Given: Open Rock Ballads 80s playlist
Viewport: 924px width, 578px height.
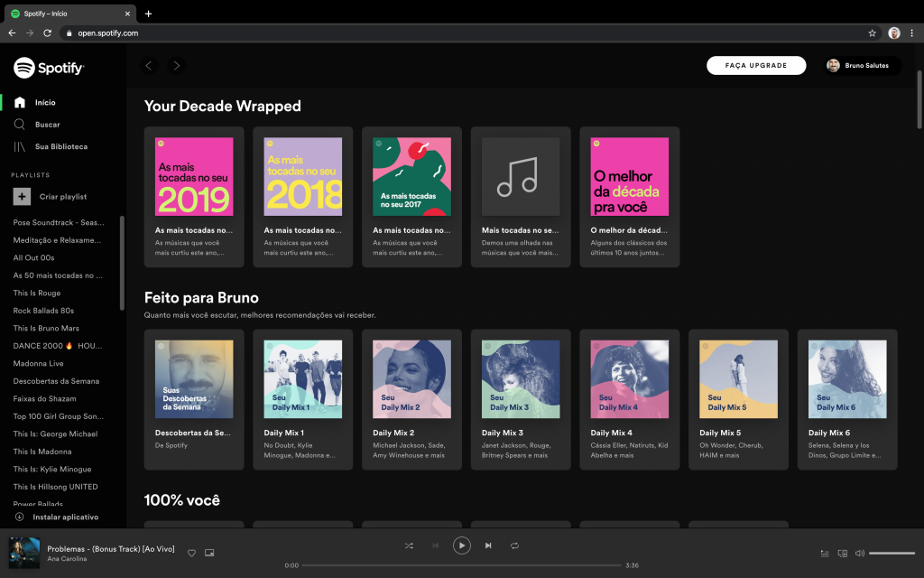Looking at the screenshot, I should coord(43,311).
